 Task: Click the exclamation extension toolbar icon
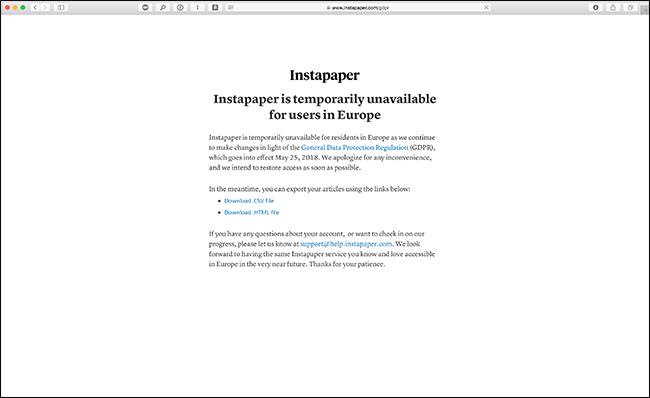pyautogui.click(x=198, y=7)
